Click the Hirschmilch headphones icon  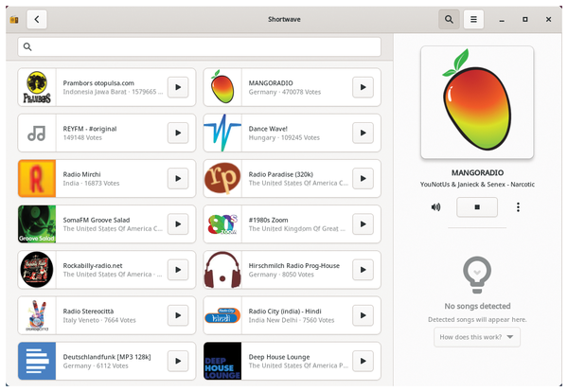click(x=222, y=270)
